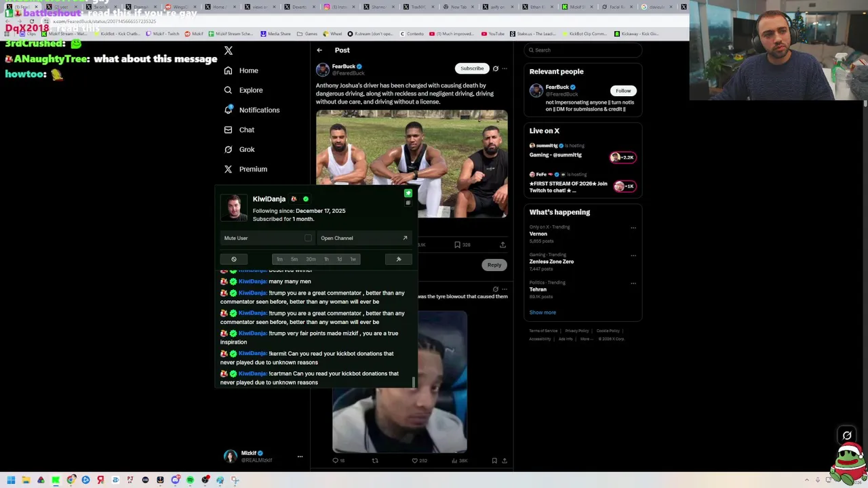
Task: Focus the X Search field
Action: point(583,50)
